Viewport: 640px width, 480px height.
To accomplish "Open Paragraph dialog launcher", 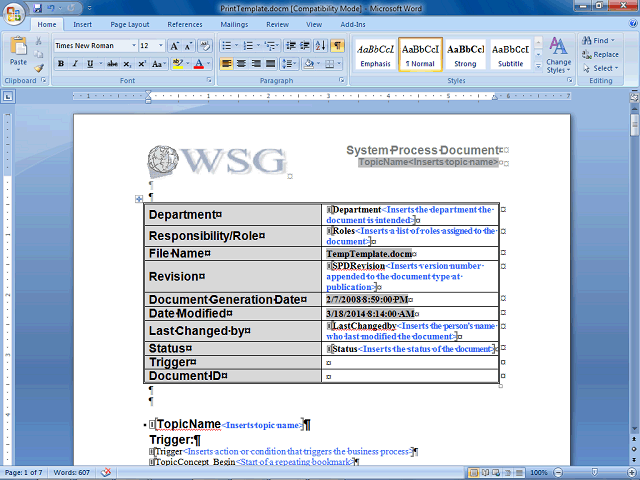I will (342, 80).
